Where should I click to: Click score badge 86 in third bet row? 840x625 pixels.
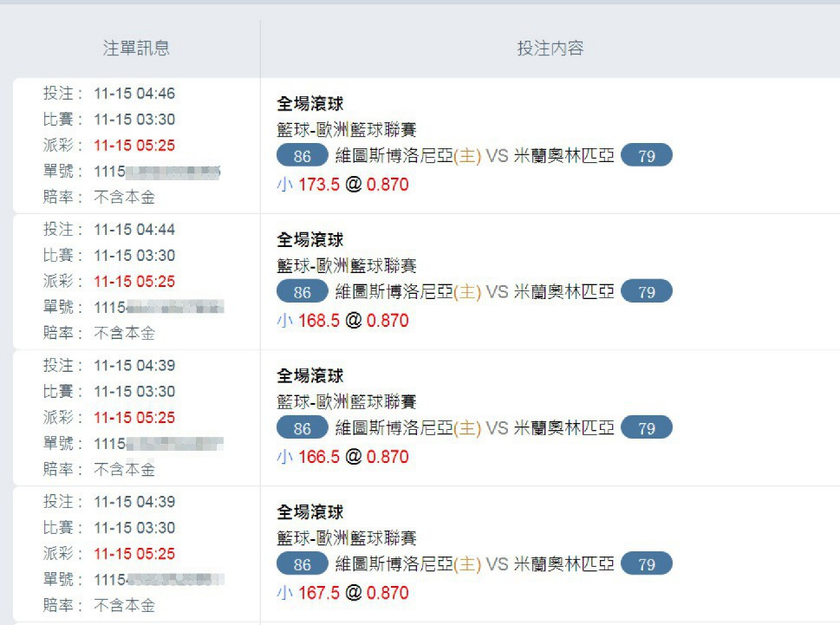[303, 428]
